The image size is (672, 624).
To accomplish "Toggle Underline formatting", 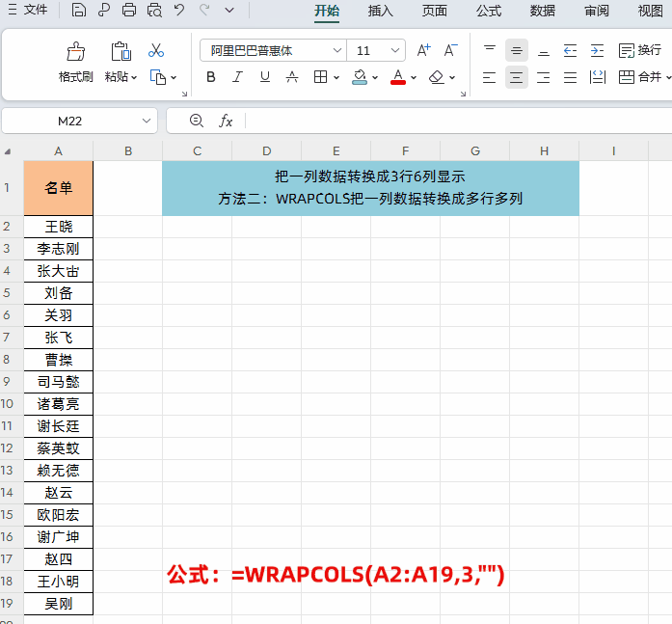I will coord(265,77).
